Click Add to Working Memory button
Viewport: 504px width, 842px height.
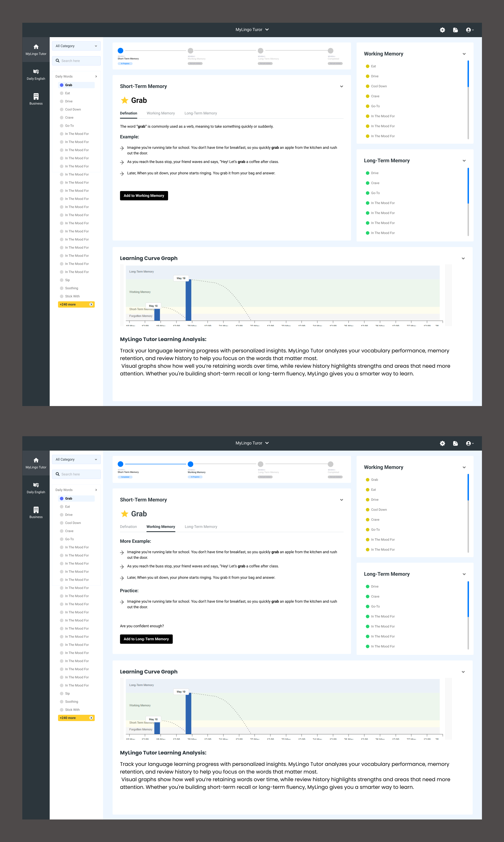144,196
